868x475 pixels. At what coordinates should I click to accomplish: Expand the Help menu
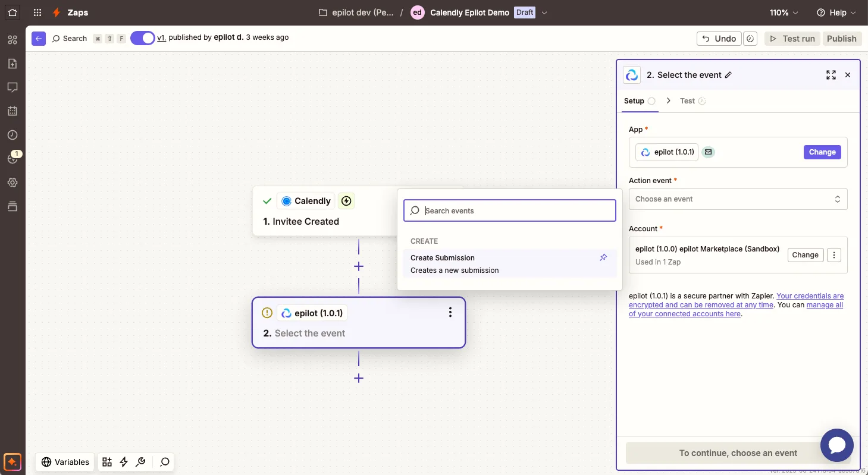pyautogui.click(x=836, y=12)
